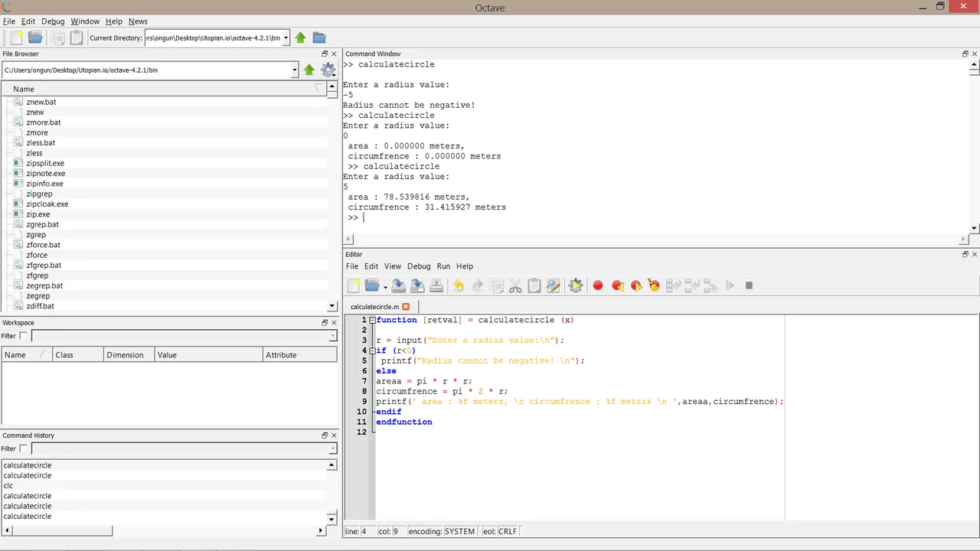This screenshot has width=980, height=551.
Task: Select znew.bat in File Browser
Action: click(x=41, y=102)
